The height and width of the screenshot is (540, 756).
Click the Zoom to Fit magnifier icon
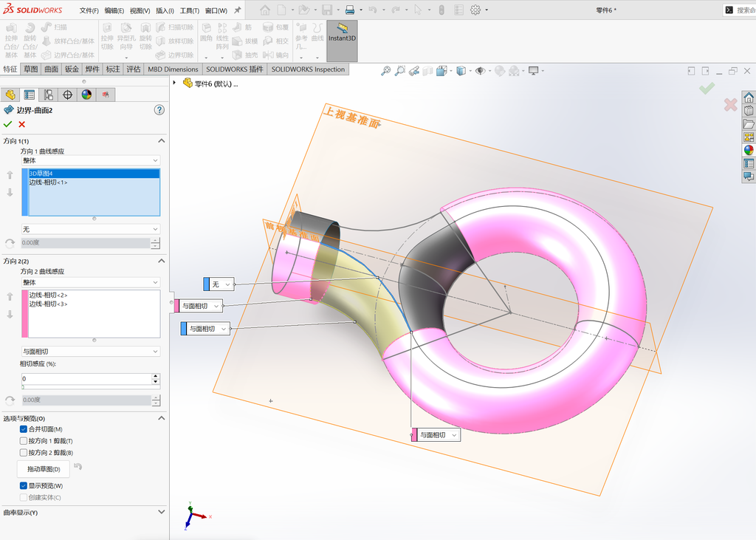(x=385, y=71)
